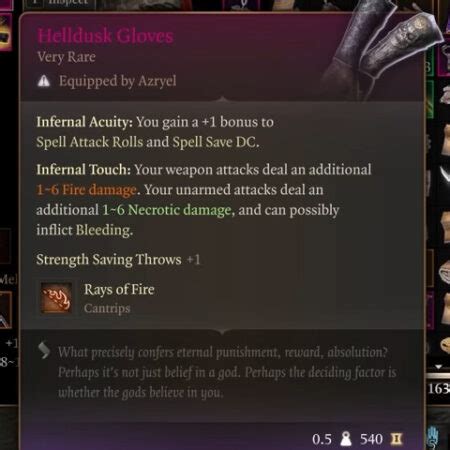Expand the inventory arrow above 163
This screenshot has width=450, height=450.
pyautogui.click(x=439, y=366)
